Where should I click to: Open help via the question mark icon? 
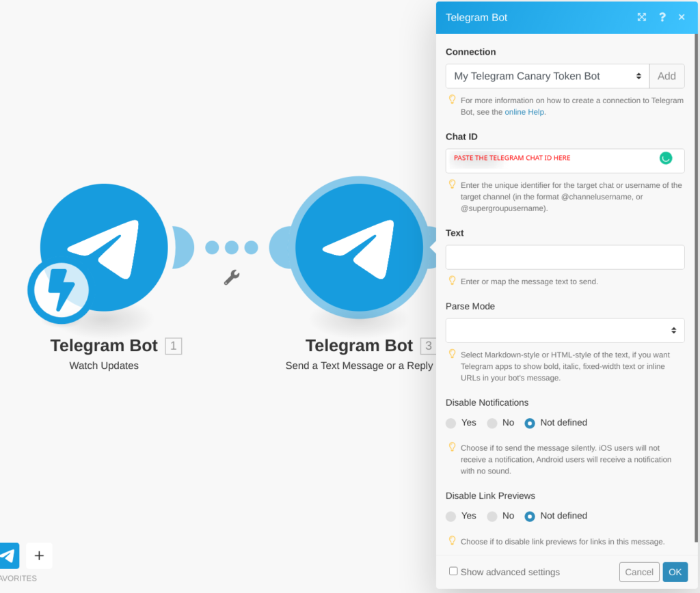coord(662,17)
